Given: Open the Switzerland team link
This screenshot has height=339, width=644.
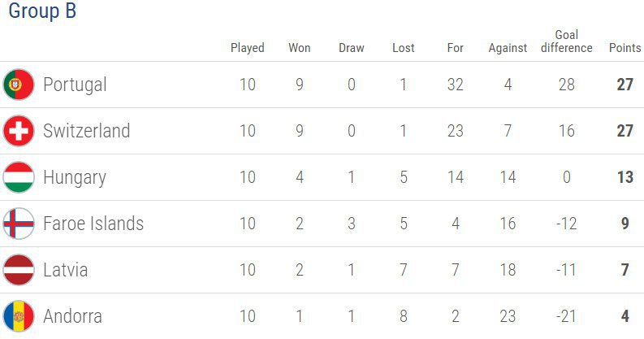Looking at the screenshot, I should (86, 131).
